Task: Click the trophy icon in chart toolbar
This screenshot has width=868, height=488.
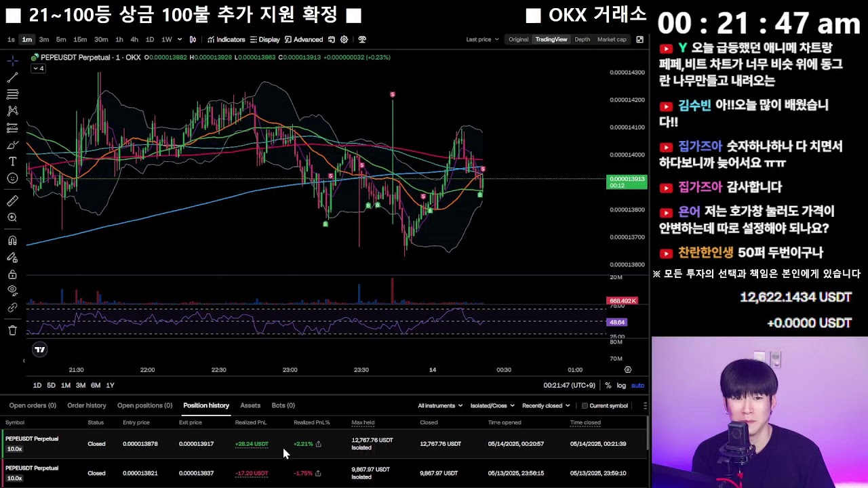Action: (362, 39)
